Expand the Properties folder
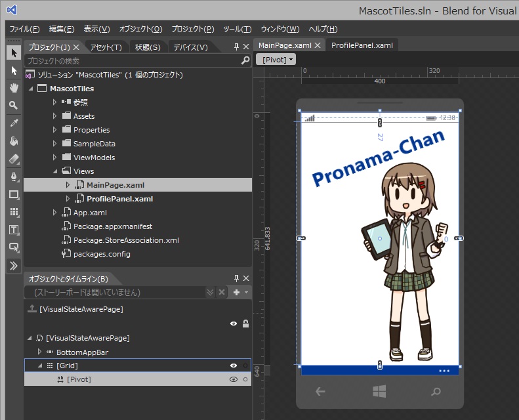The width and height of the screenshot is (519, 420). click(x=54, y=130)
